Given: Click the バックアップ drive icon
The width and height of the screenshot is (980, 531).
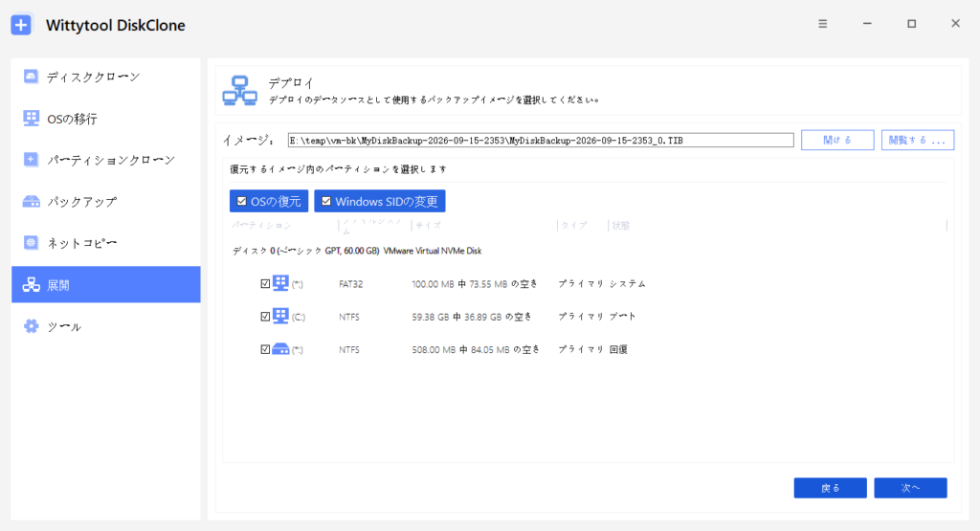Looking at the screenshot, I should [x=31, y=202].
